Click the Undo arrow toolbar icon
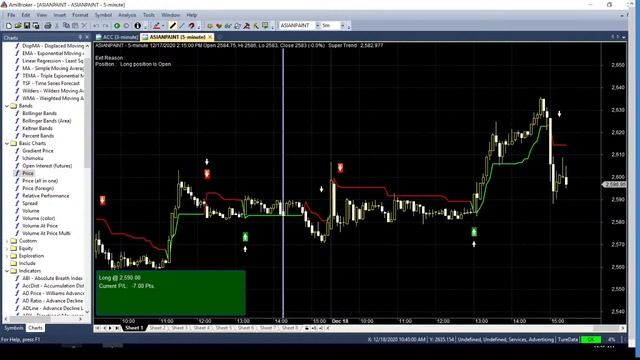 pyautogui.click(x=96, y=26)
